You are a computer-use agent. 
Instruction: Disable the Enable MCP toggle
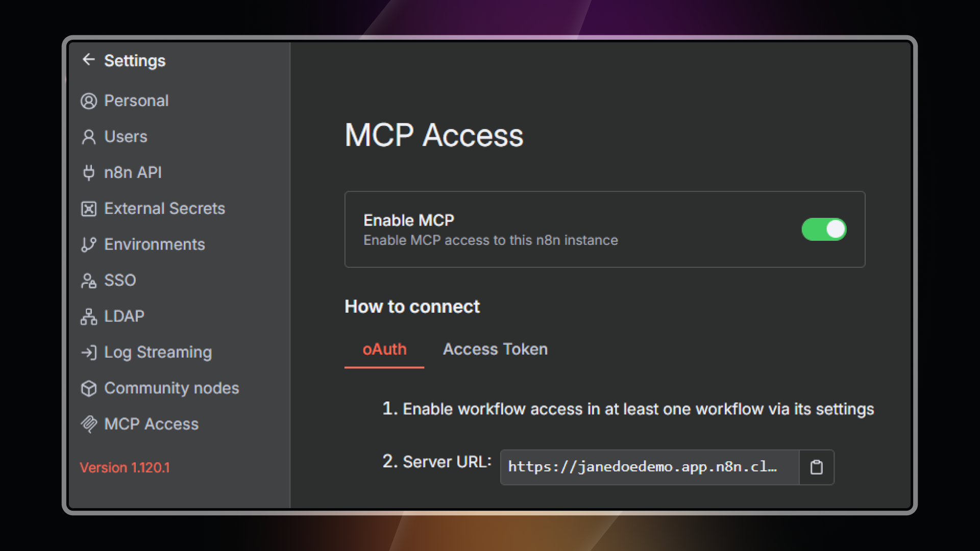(824, 229)
